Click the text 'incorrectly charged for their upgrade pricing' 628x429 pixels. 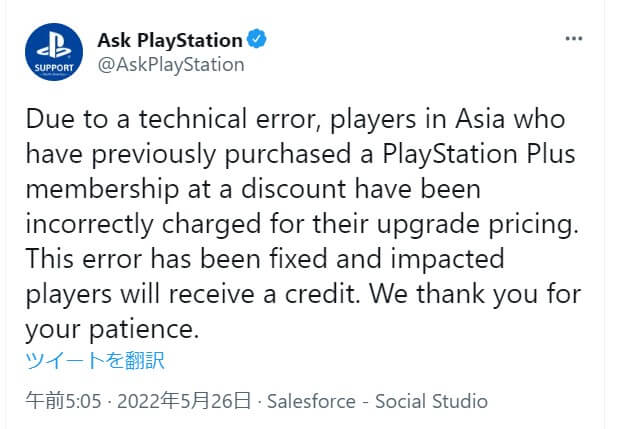click(301, 224)
